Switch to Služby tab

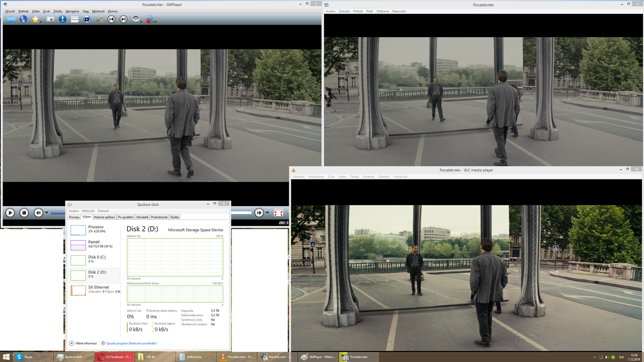(x=175, y=217)
